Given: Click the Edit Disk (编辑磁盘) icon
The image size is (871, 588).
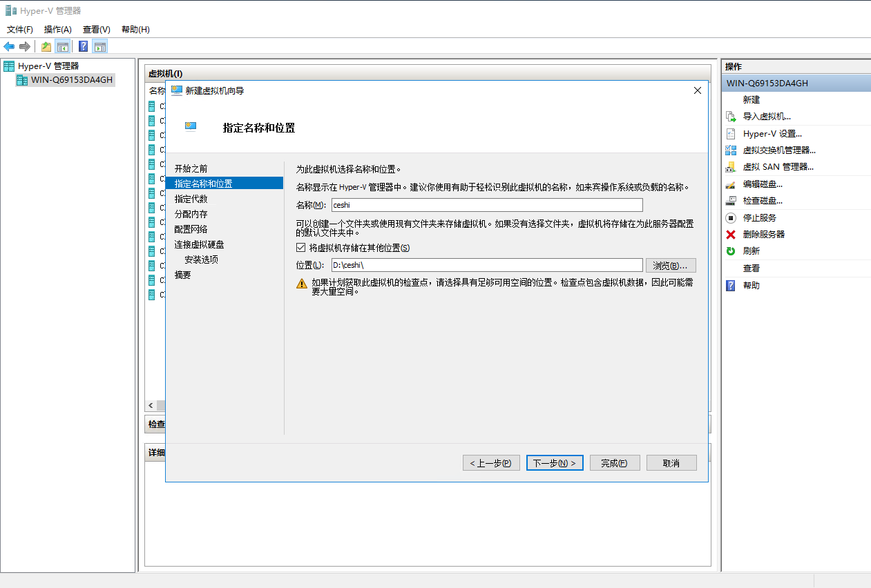Looking at the screenshot, I should [x=731, y=184].
